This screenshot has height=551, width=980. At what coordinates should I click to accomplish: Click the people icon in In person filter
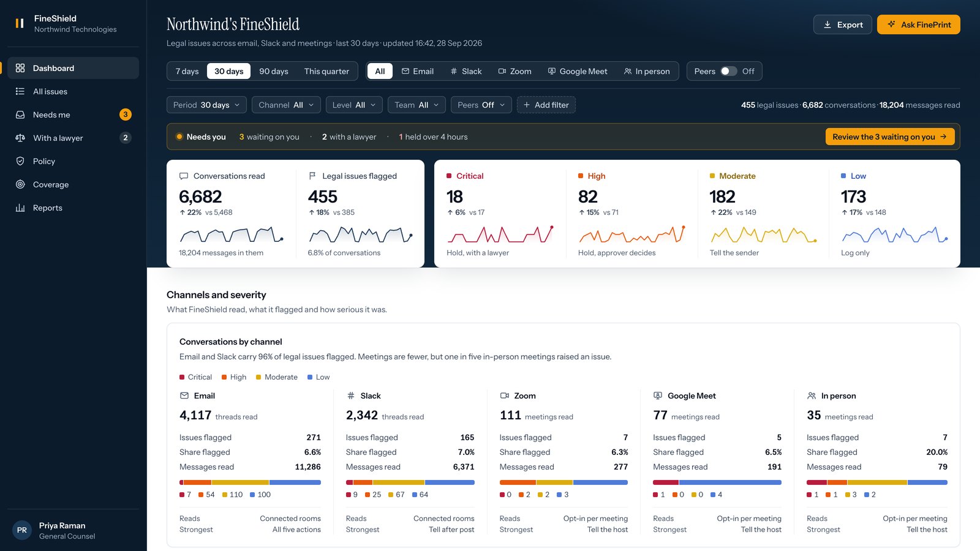[x=628, y=71]
